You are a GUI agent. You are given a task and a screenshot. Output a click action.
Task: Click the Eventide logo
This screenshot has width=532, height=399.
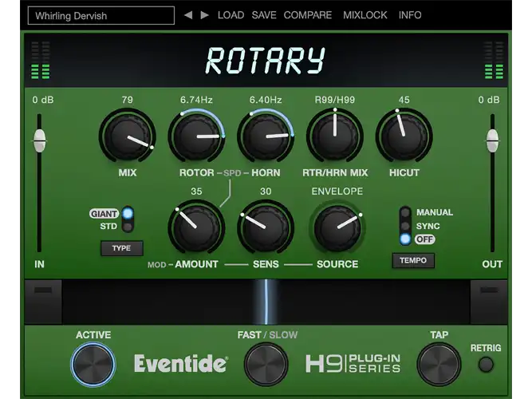pos(180,364)
